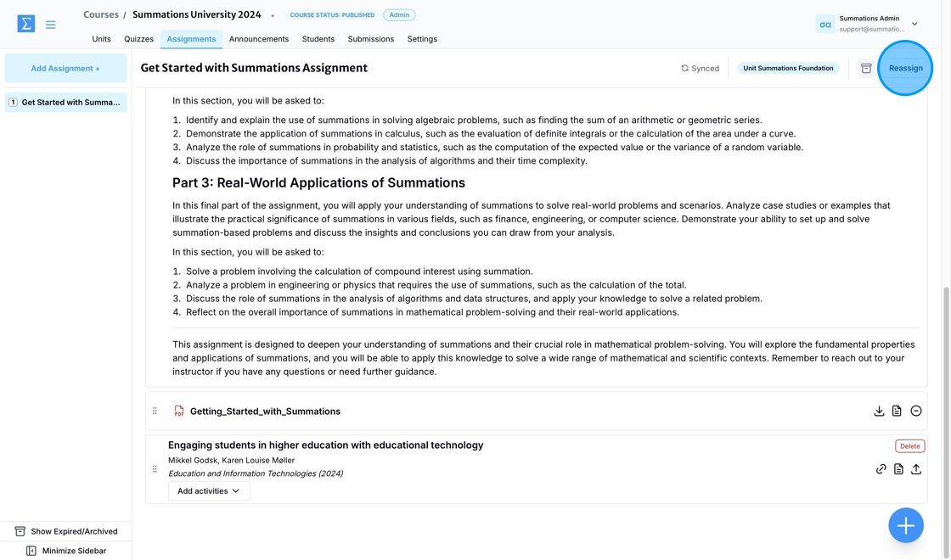Click the Reassign button
951x560 pixels.
point(905,68)
